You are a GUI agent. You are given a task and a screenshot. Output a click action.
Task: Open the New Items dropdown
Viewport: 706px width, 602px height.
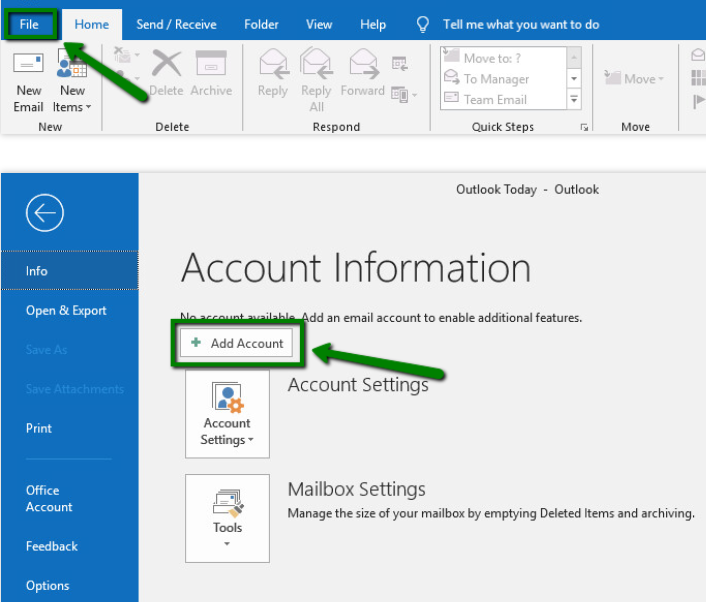click(x=72, y=82)
